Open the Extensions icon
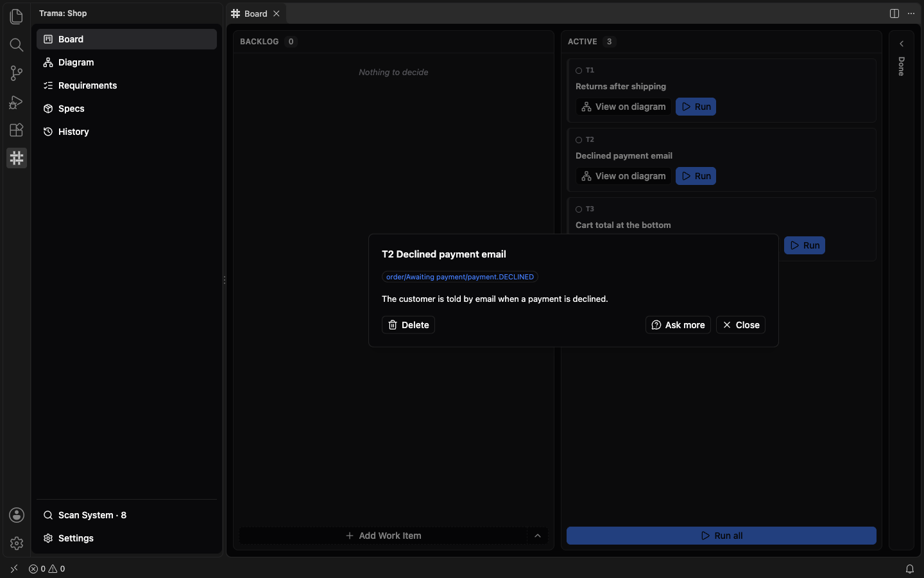Screen dimensions: 924x578 tap(17, 130)
